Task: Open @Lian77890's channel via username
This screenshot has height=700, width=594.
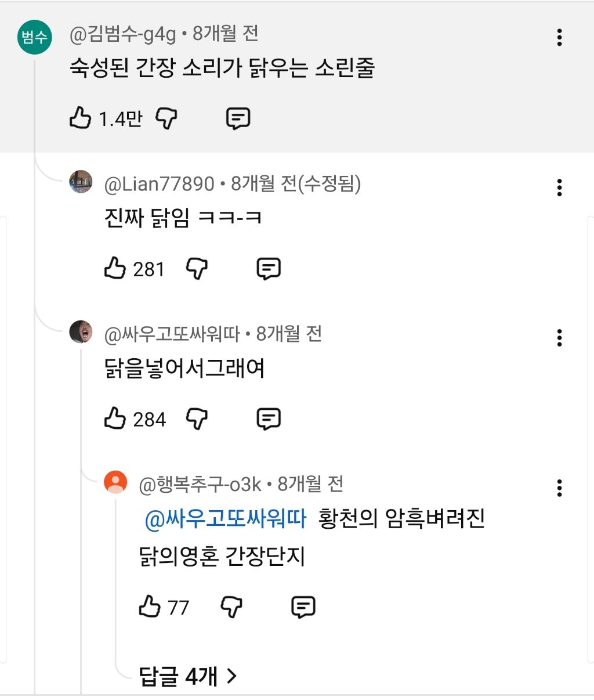Action: coord(159,184)
